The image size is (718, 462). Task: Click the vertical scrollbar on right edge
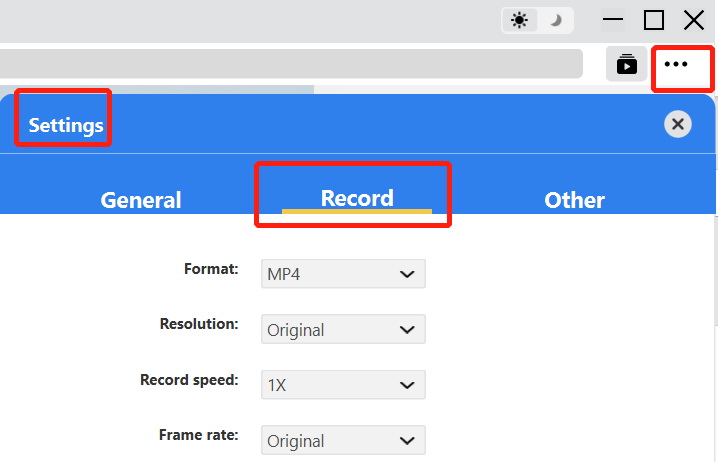pos(714,270)
